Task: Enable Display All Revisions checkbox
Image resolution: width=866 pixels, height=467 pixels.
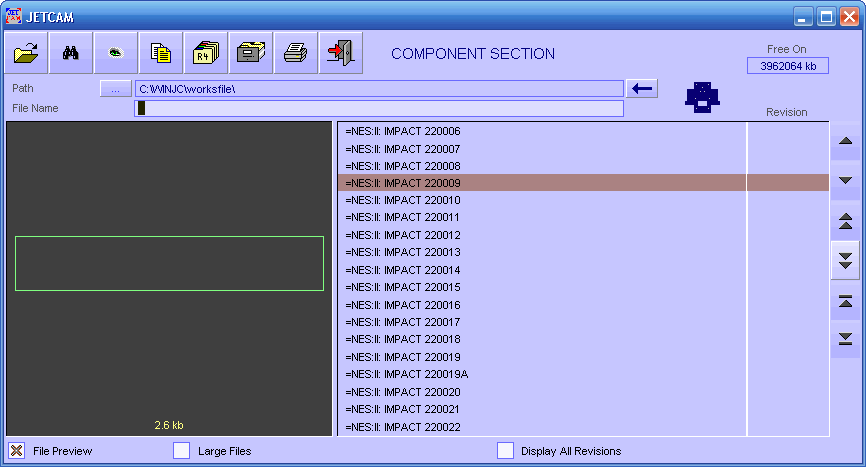Action: pos(505,450)
